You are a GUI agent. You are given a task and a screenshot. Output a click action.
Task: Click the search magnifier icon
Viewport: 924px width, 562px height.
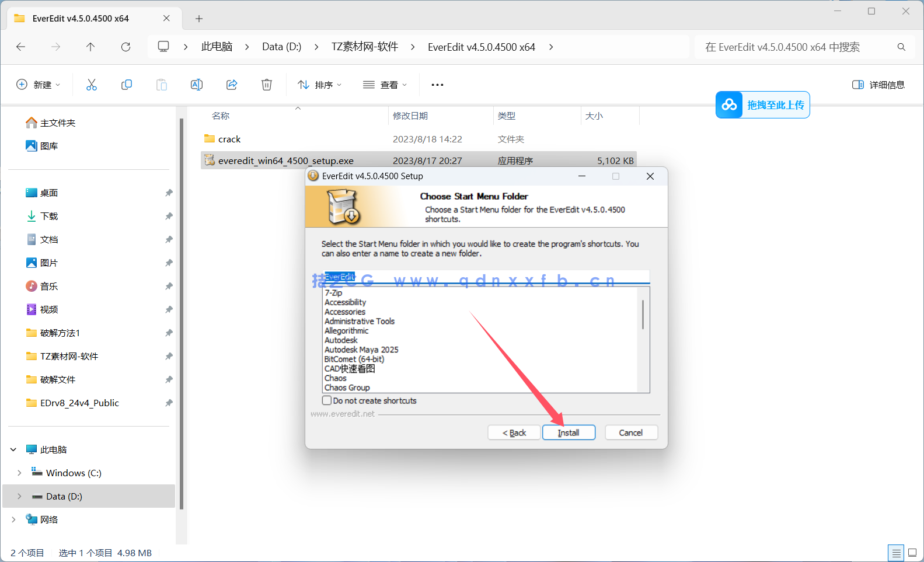pyautogui.click(x=901, y=47)
